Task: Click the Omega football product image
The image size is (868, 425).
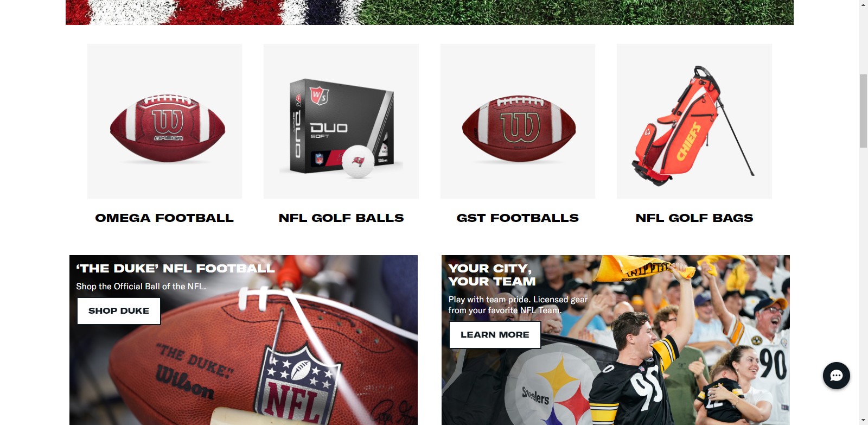Action: click(x=164, y=122)
